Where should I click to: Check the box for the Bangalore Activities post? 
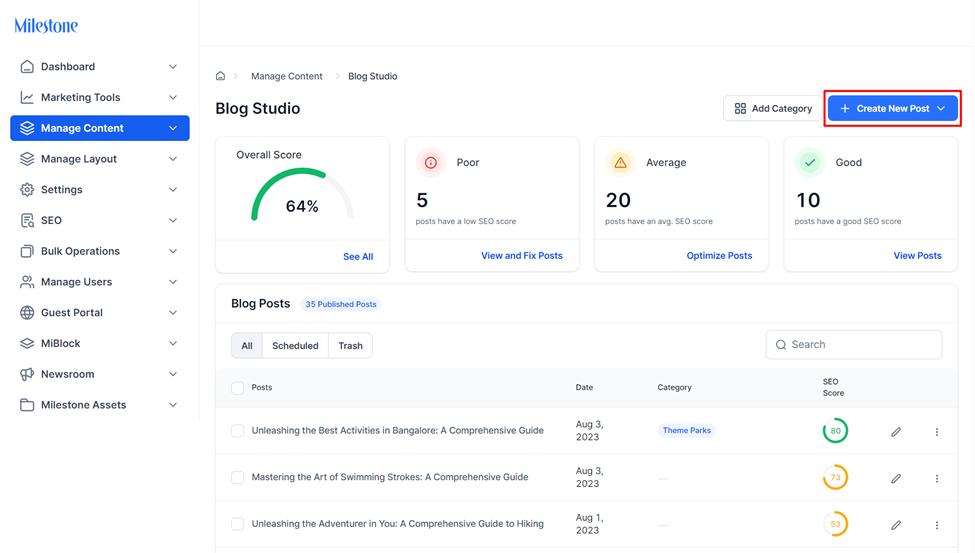238,430
